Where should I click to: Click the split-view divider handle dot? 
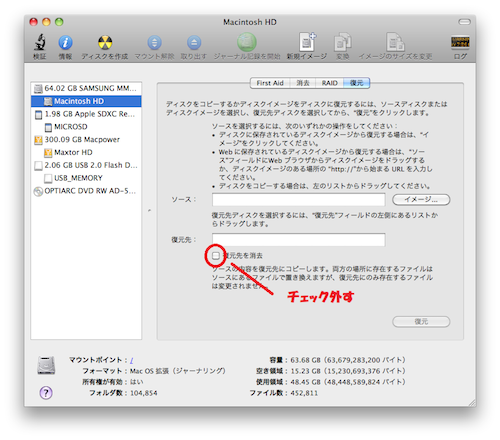(x=149, y=210)
